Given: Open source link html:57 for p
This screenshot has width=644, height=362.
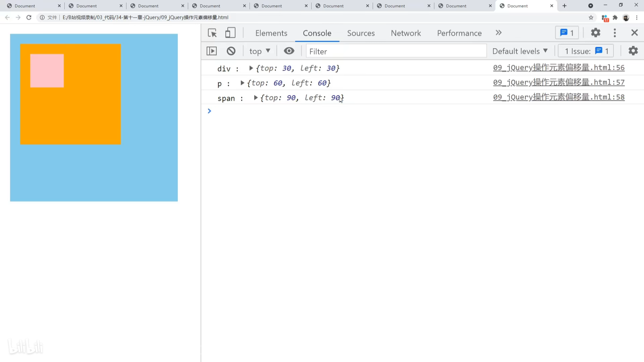Looking at the screenshot, I should coord(558,82).
